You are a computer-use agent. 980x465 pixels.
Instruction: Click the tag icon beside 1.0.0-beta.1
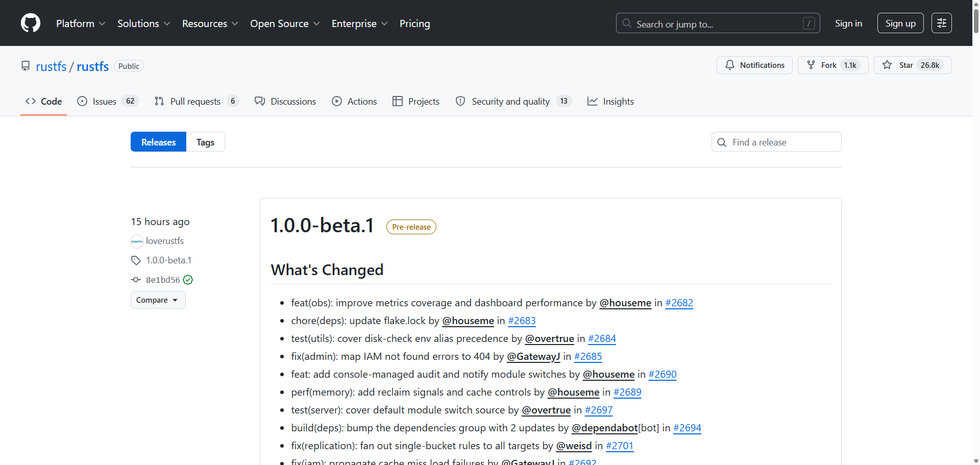[136, 260]
